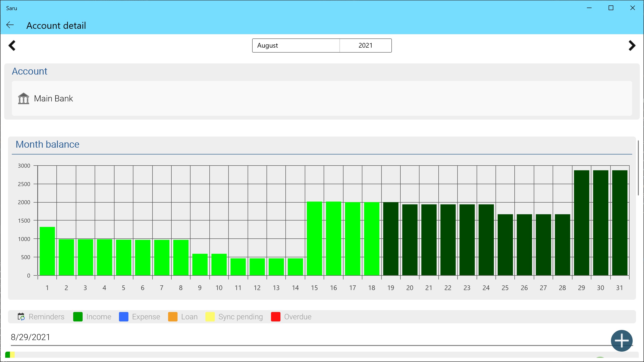Go to the next month with the right chevron

(632, 46)
